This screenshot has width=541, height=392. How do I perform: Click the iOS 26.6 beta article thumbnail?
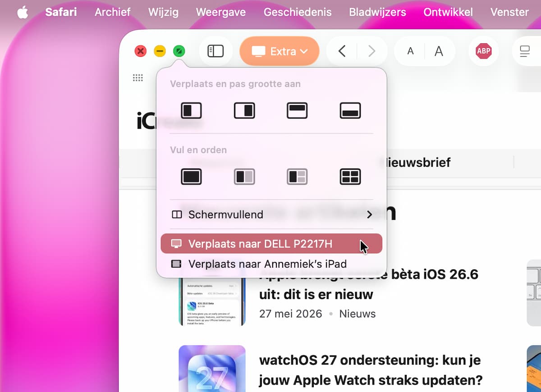point(212,301)
